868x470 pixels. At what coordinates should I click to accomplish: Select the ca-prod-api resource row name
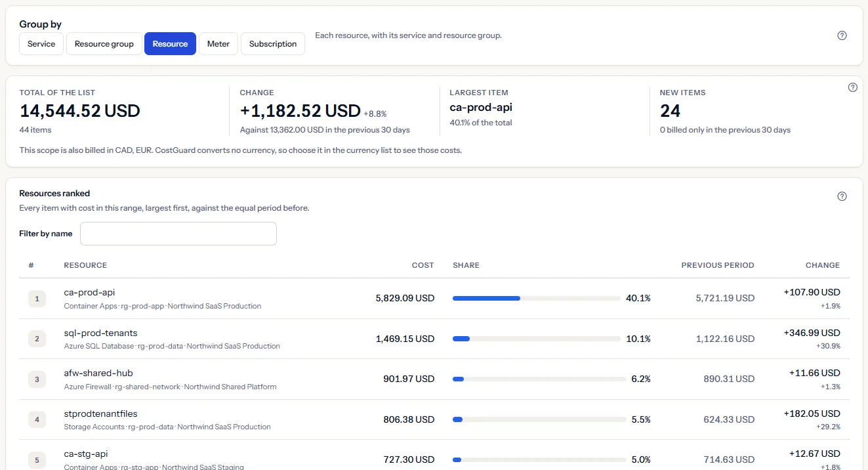[x=89, y=292]
